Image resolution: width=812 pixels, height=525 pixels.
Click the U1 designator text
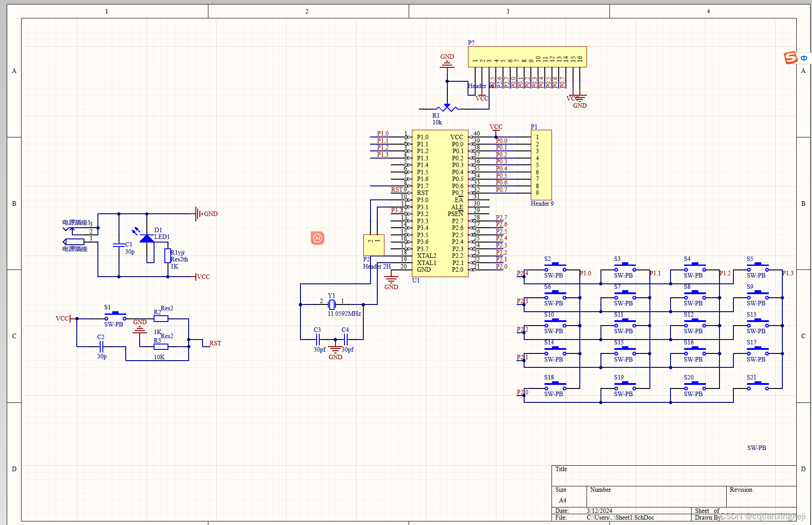416,280
